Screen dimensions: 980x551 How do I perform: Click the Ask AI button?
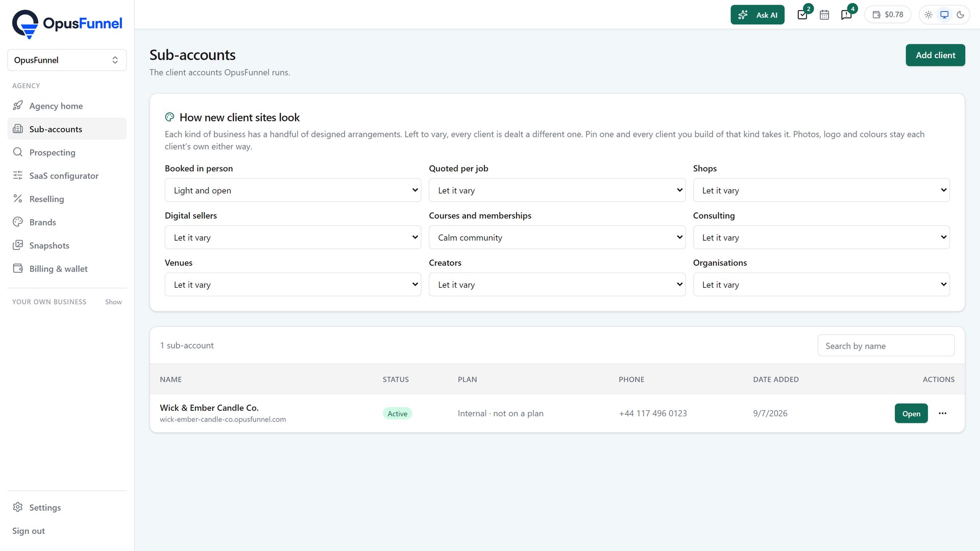coord(757,15)
